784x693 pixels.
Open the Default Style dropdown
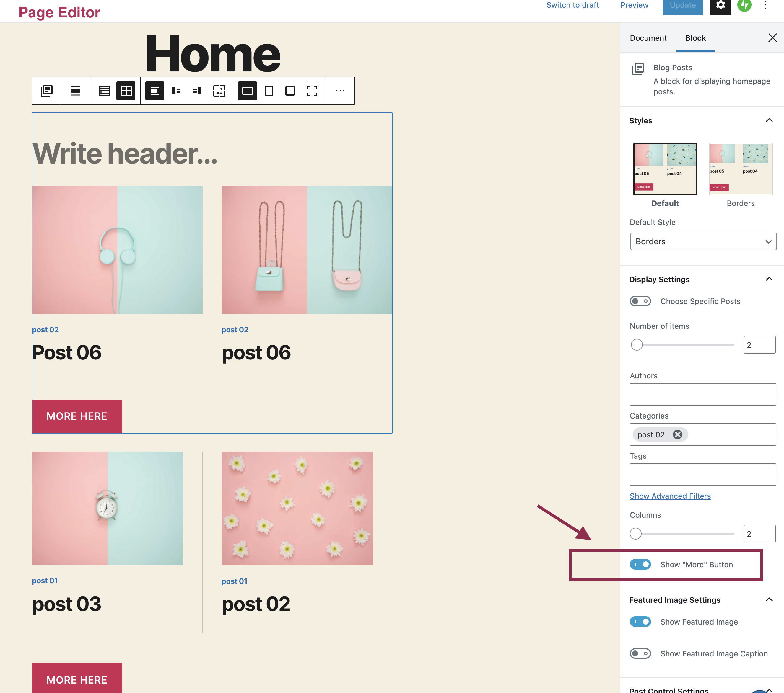pos(703,241)
